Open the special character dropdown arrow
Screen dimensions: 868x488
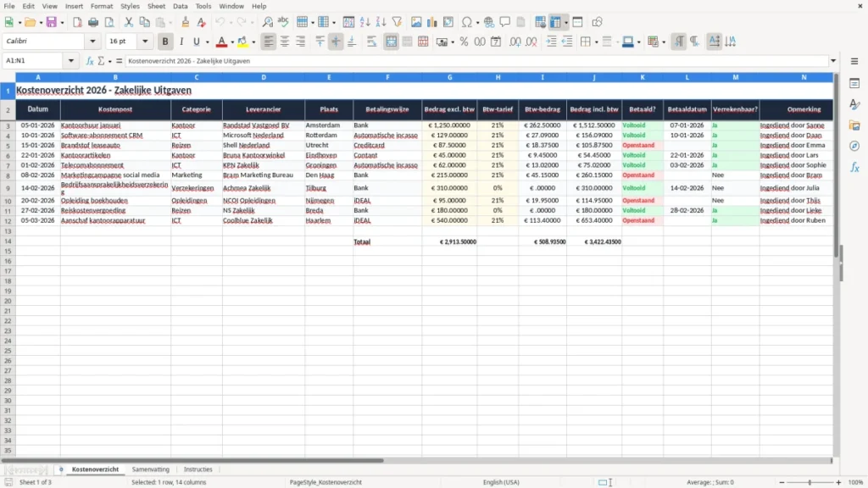477,23
